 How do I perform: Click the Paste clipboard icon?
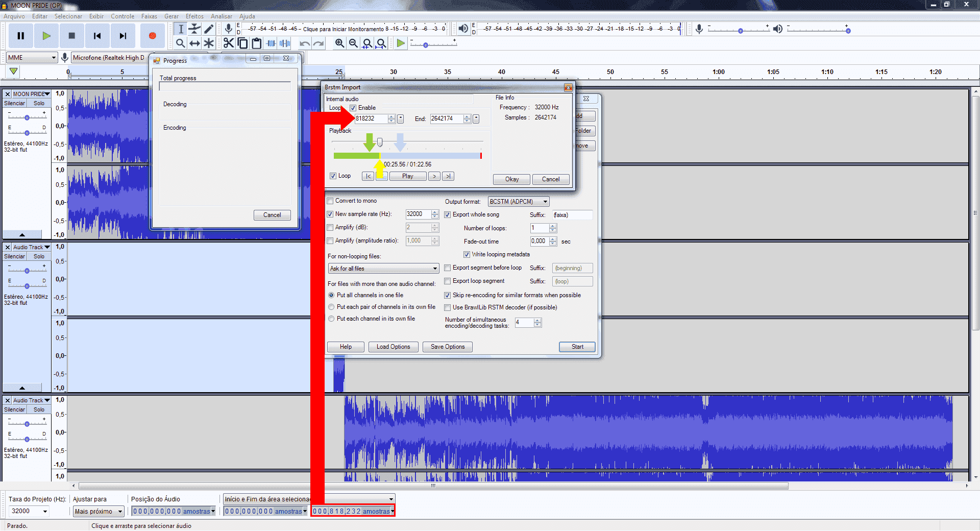[x=256, y=43]
